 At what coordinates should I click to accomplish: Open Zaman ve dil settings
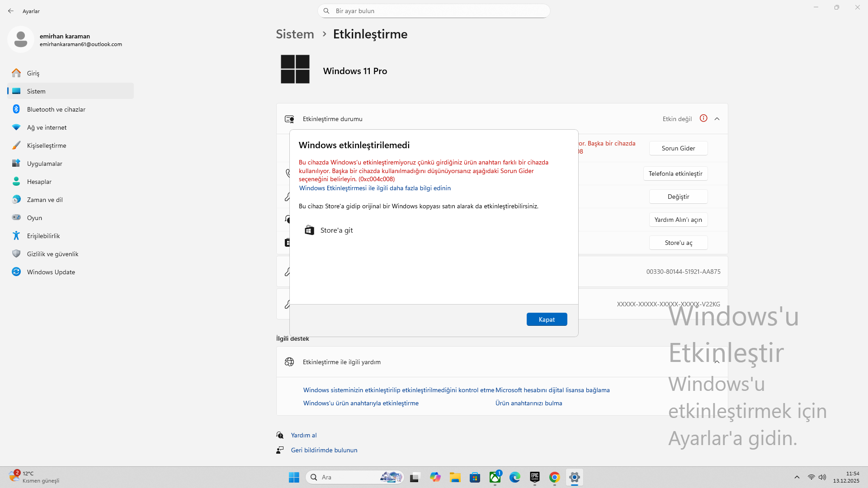71,200
